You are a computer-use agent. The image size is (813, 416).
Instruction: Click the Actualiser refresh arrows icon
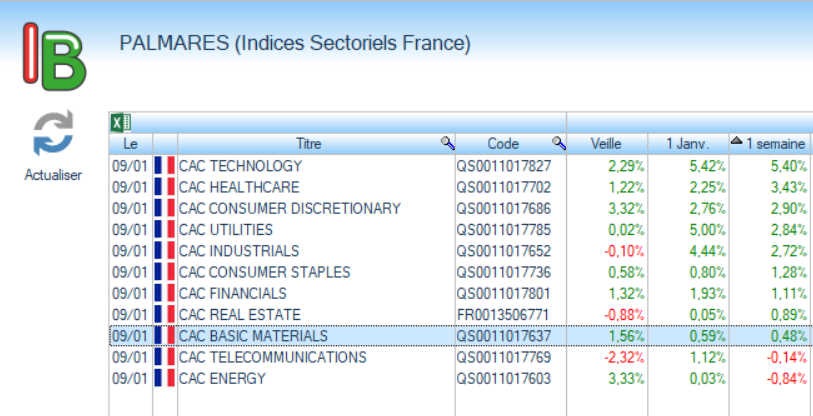(53, 134)
